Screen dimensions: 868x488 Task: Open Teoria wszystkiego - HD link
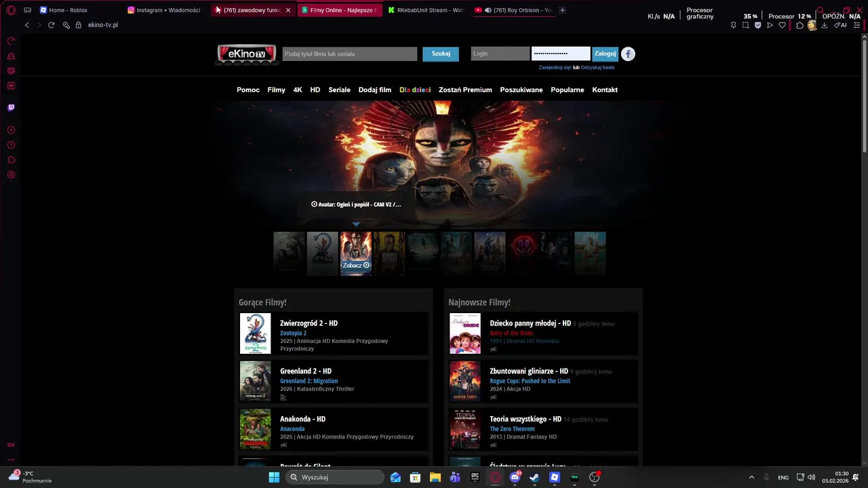pos(526,420)
